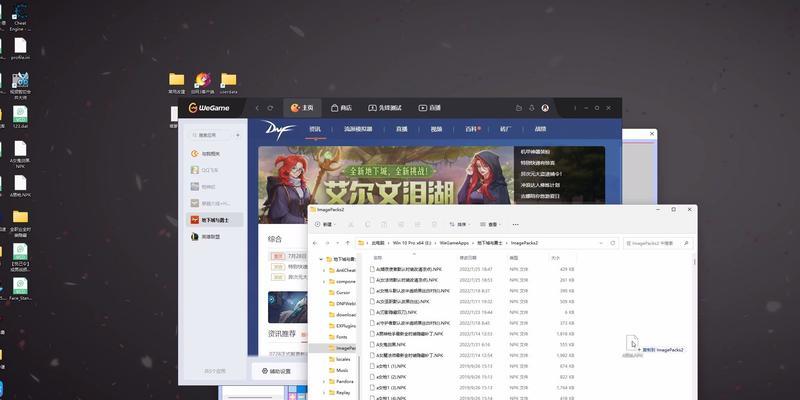
Task: Click Explorer Back arrow
Action: pyautogui.click(x=316, y=243)
